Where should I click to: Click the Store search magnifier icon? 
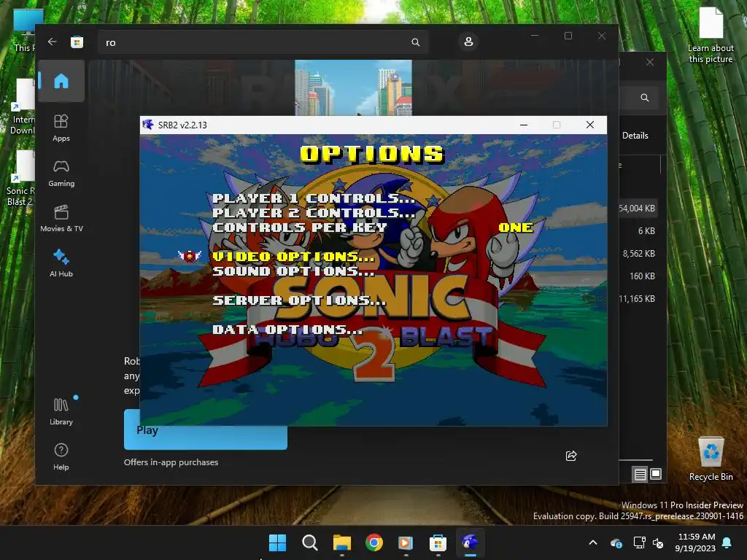pyautogui.click(x=415, y=42)
